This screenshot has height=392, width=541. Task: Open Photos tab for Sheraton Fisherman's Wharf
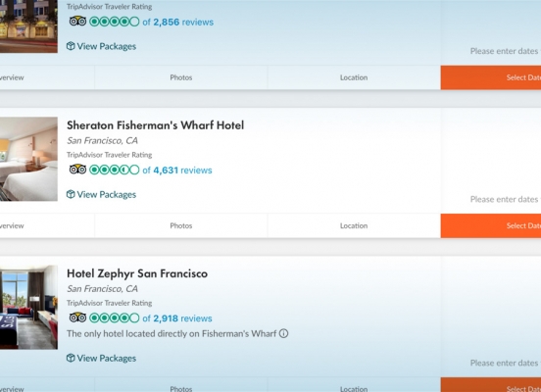click(181, 225)
